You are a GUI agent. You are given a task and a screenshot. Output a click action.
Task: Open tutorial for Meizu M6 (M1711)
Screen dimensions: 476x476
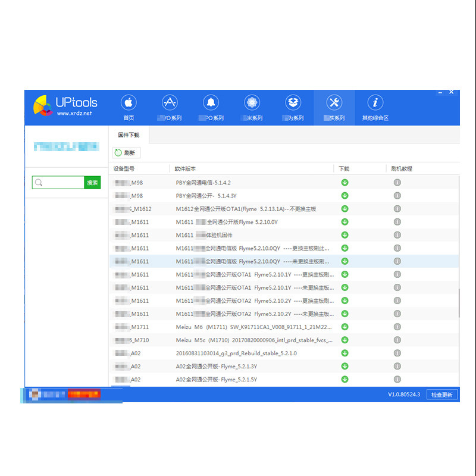tap(397, 327)
